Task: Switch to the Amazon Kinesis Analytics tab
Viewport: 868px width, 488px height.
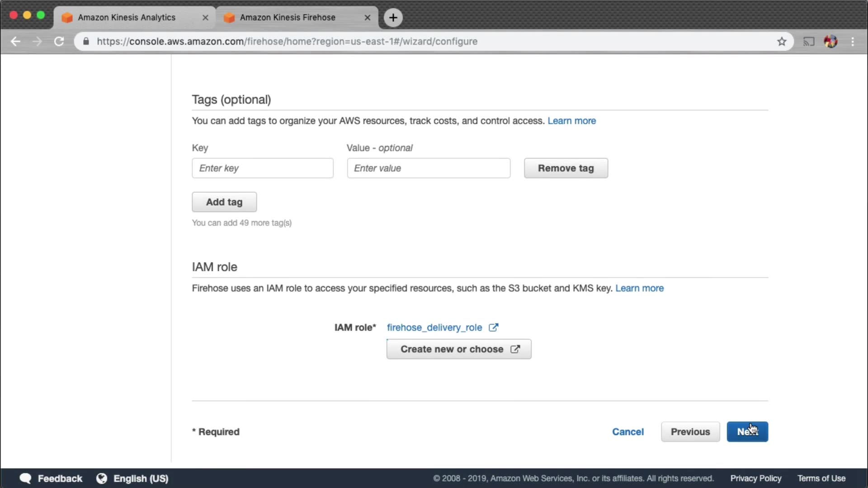Action: pos(127,18)
